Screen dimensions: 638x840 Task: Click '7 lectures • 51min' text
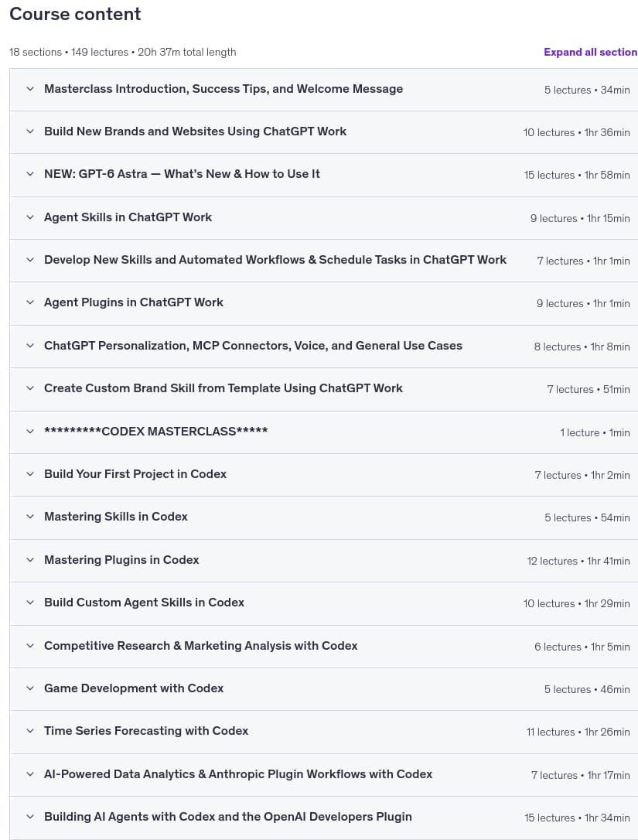pyautogui.click(x=589, y=390)
